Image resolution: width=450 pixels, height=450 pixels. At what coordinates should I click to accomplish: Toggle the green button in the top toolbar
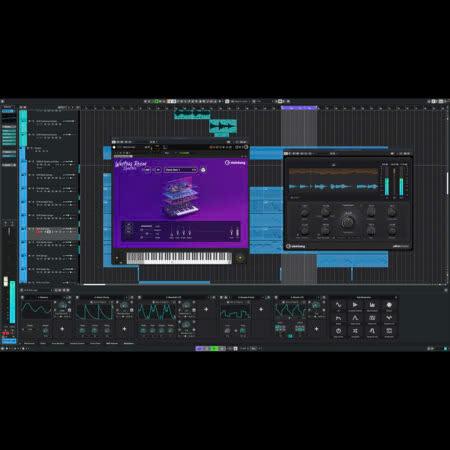pos(156,101)
